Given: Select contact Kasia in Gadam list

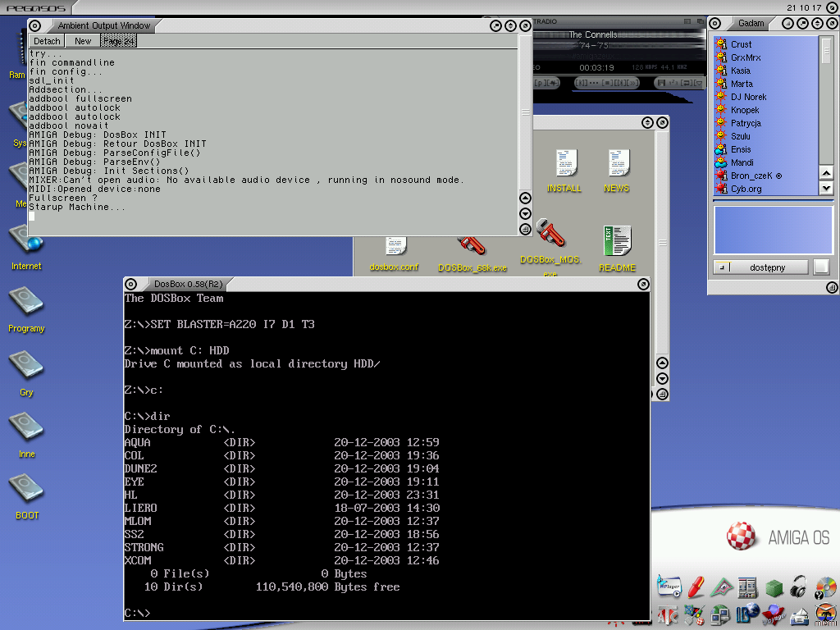Looking at the screenshot, I should [x=766, y=71].
